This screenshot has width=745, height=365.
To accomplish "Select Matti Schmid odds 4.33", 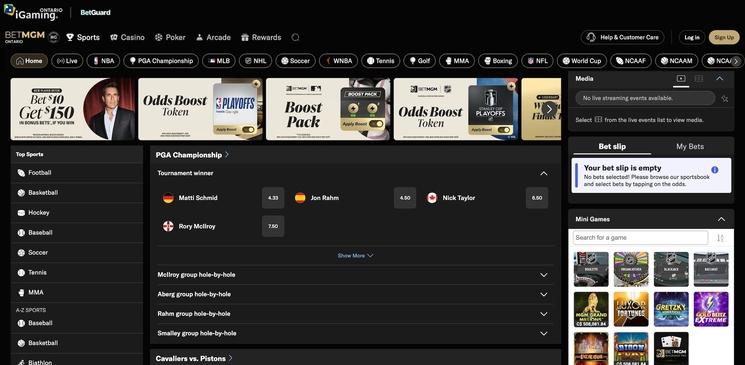I will [x=273, y=198].
